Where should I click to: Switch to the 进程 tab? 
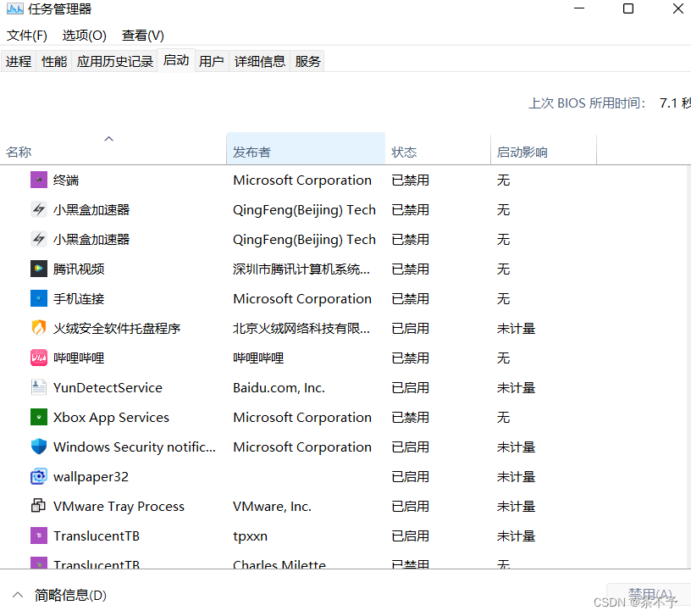pyautogui.click(x=19, y=61)
